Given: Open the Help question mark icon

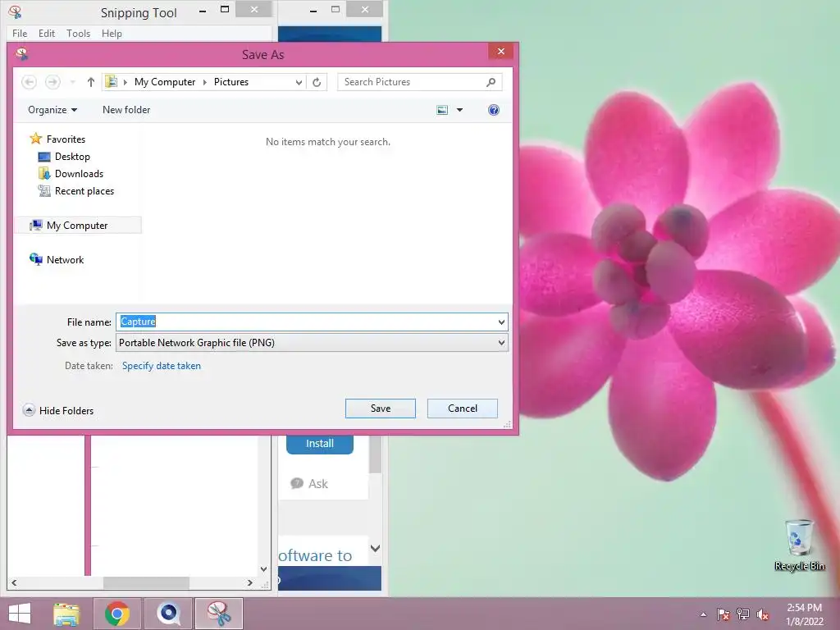Looking at the screenshot, I should [x=493, y=110].
